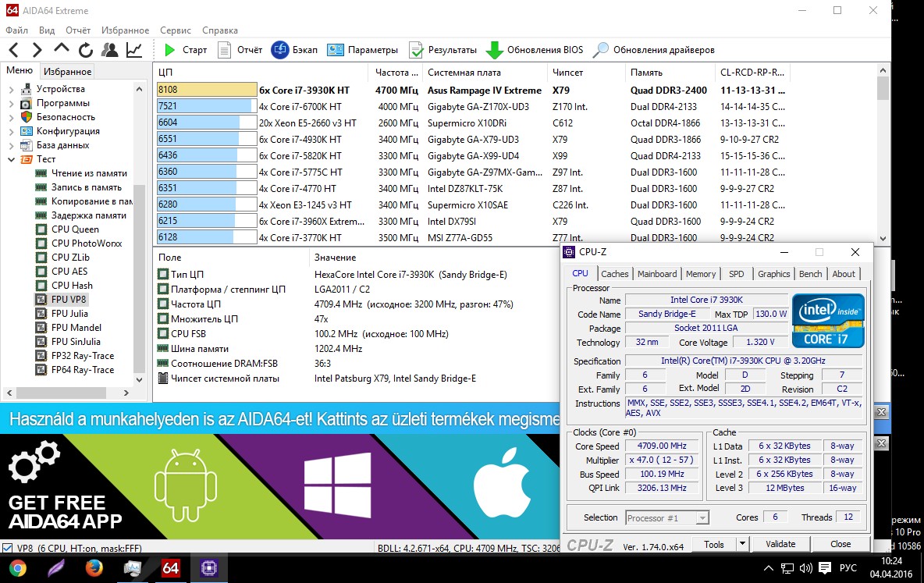Click the refresh icon in AIDA64 toolbar
This screenshot has height=583, width=924.
pos(86,50)
